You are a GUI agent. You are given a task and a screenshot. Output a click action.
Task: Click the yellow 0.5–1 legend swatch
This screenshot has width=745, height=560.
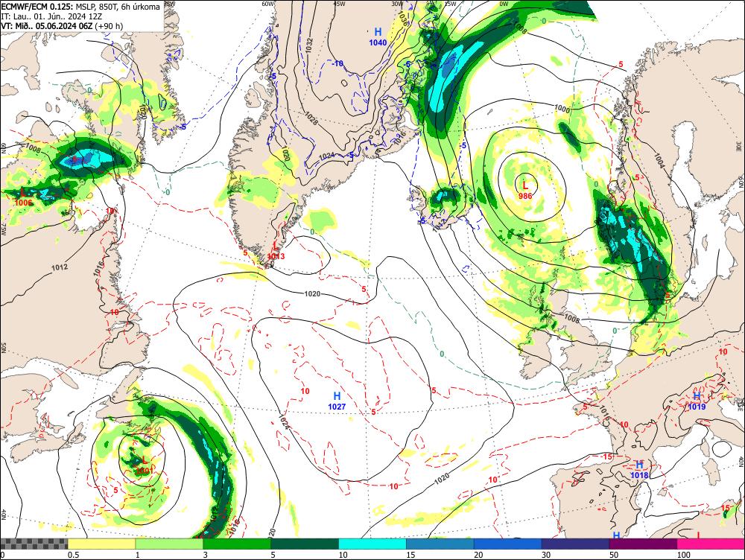click(102, 544)
